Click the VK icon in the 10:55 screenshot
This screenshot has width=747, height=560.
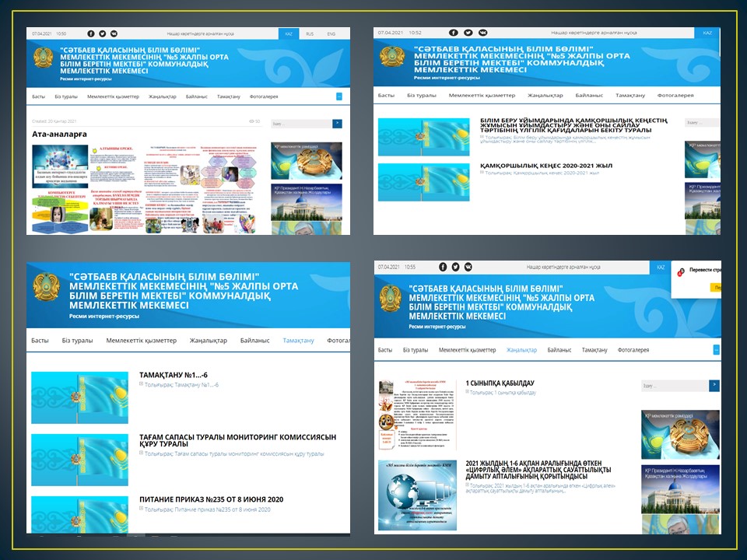click(x=468, y=267)
